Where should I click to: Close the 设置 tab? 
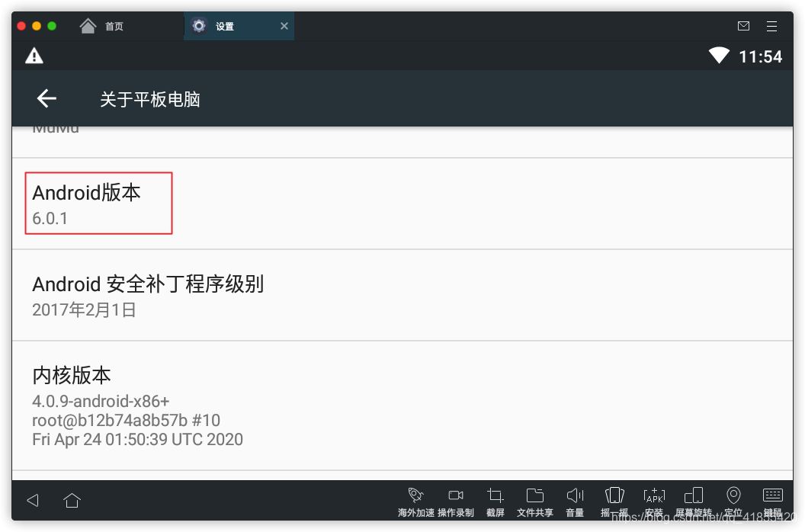point(284,26)
